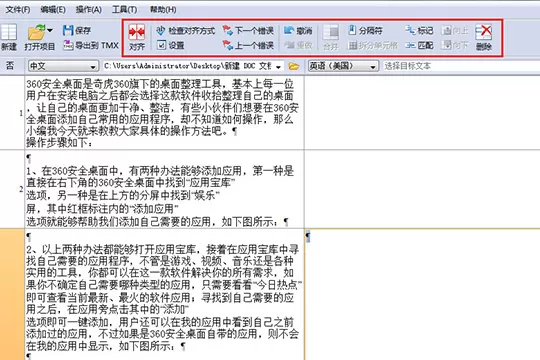Image resolution: width=540 pixels, height=360 pixels.
Task: Browse with the folder icon beside the path
Action: point(293,66)
